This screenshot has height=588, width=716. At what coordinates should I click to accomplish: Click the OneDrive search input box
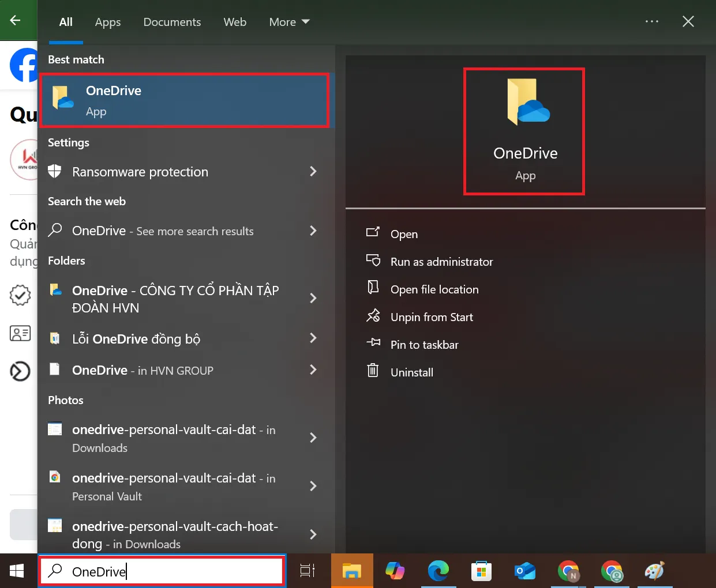tap(173, 571)
